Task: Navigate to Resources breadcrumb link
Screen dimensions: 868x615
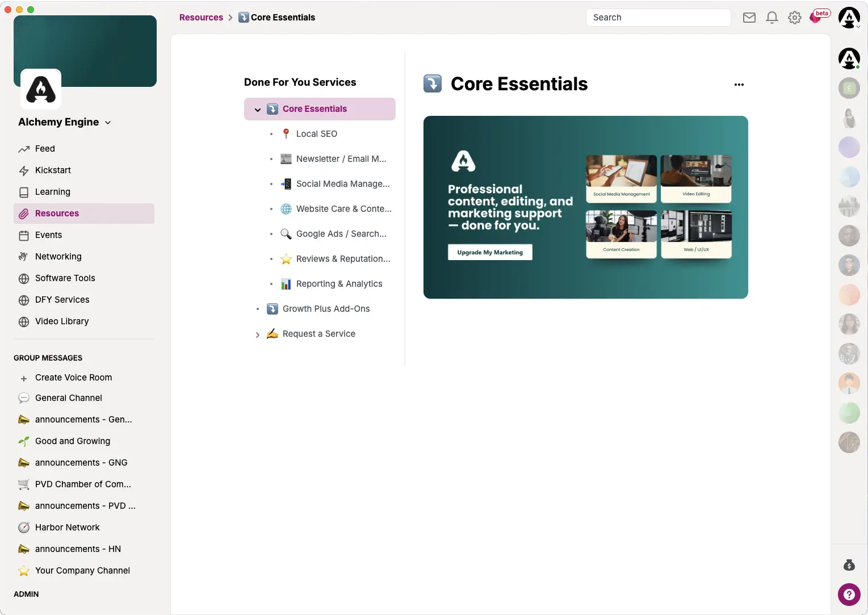Action: pyautogui.click(x=201, y=18)
